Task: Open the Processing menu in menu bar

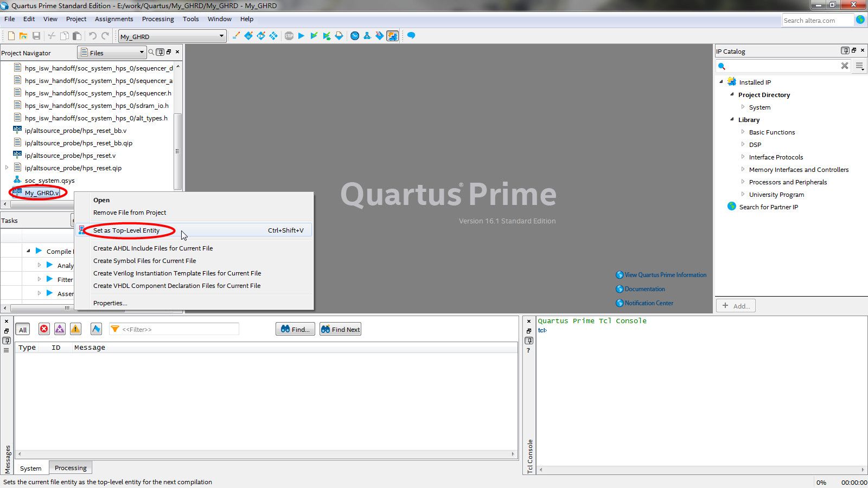Action: [158, 19]
